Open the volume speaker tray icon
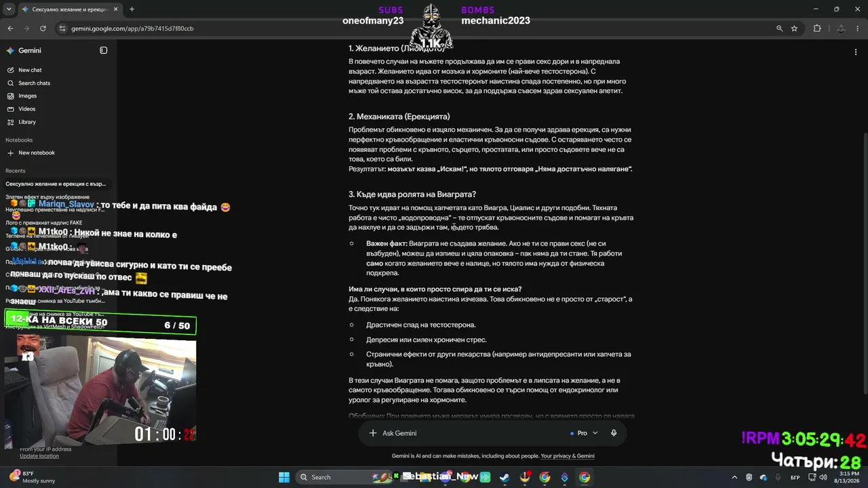868x488 pixels. (x=823, y=477)
